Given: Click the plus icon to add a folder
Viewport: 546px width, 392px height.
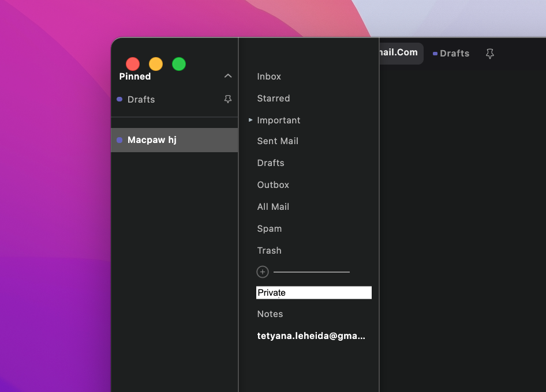Looking at the screenshot, I should pyautogui.click(x=263, y=272).
